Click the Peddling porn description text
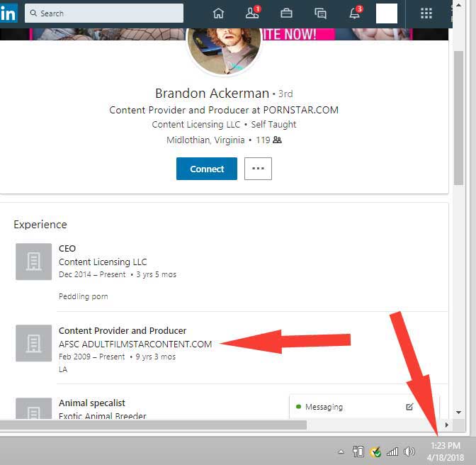 [83, 296]
